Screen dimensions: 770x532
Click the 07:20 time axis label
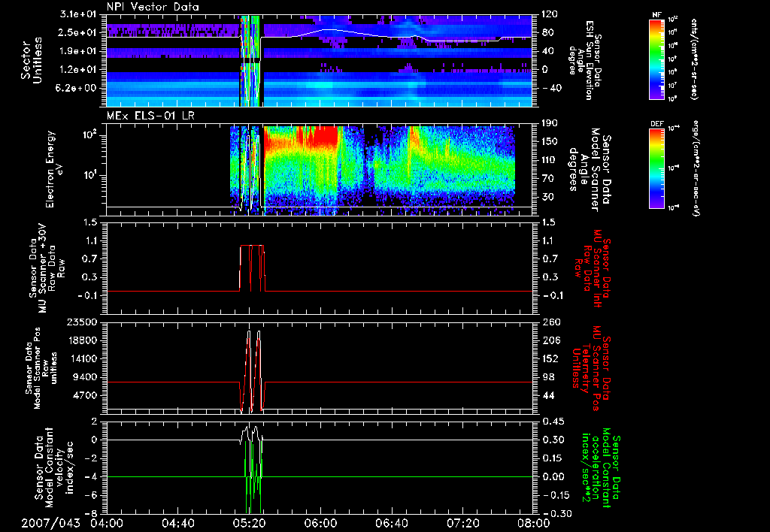coord(462,523)
